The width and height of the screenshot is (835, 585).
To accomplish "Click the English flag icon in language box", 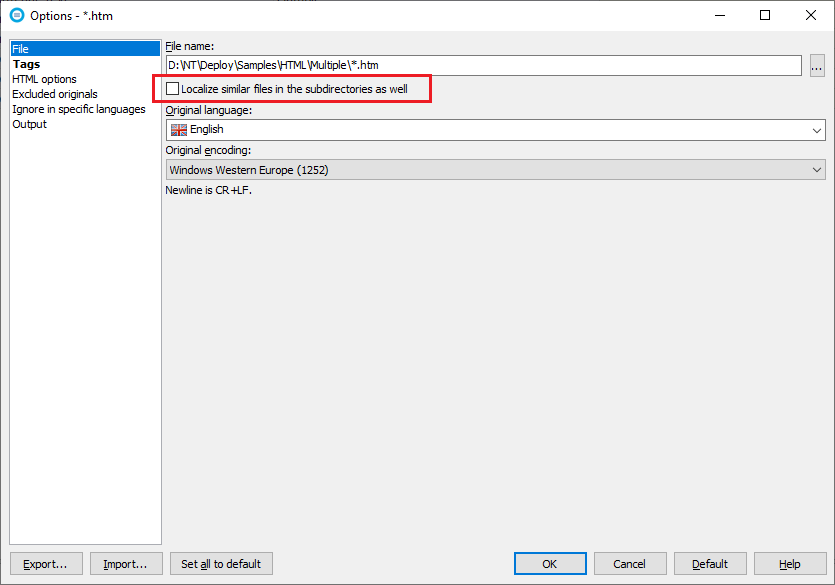I will click(179, 130).
